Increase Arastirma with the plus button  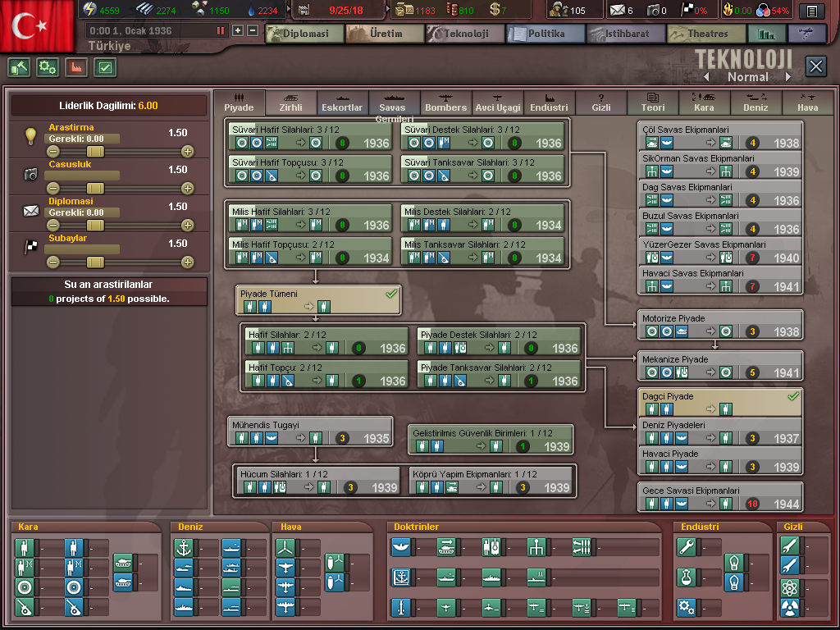188,151
